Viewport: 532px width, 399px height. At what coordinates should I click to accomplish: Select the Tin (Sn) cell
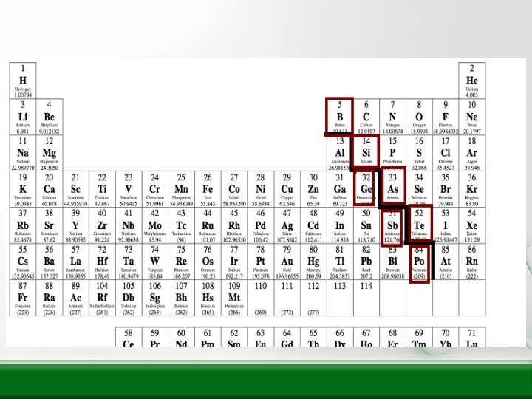point(366,225)
